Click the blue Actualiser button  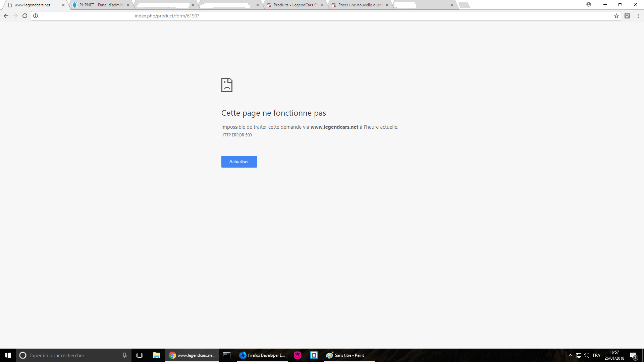pyautogui.click(x=239, y=162)
